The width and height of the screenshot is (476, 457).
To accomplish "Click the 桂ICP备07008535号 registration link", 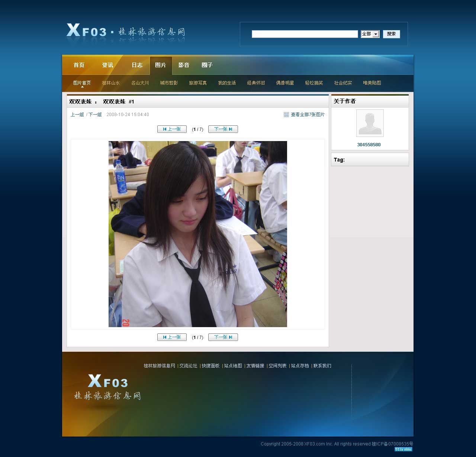I will tap(392, 444).
